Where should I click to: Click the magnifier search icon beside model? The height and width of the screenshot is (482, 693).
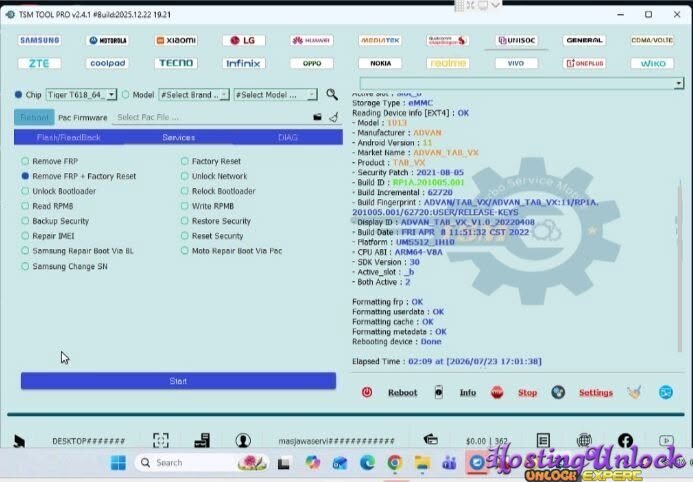pyautogui.click(x=332, y=94)
